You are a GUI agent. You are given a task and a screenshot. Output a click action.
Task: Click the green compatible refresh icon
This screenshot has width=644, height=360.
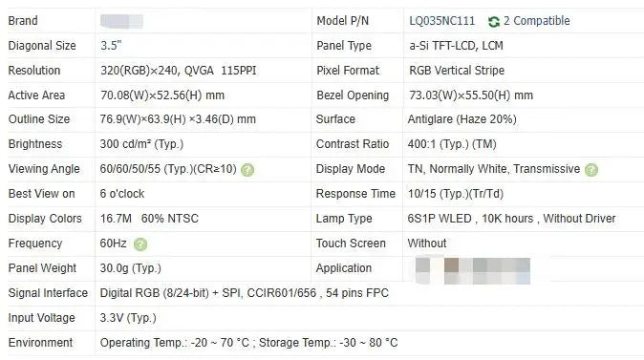[x=494, y=22]
